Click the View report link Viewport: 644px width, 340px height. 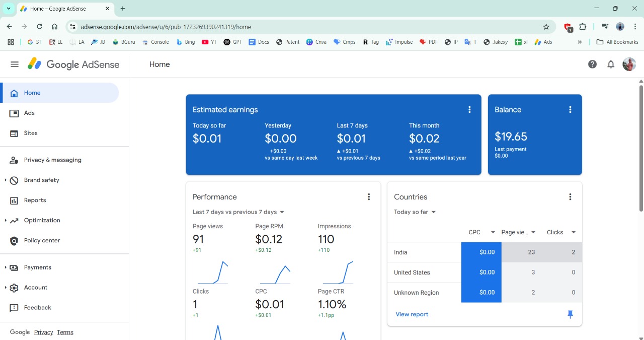pyautogui.click(x=412, y=314)
